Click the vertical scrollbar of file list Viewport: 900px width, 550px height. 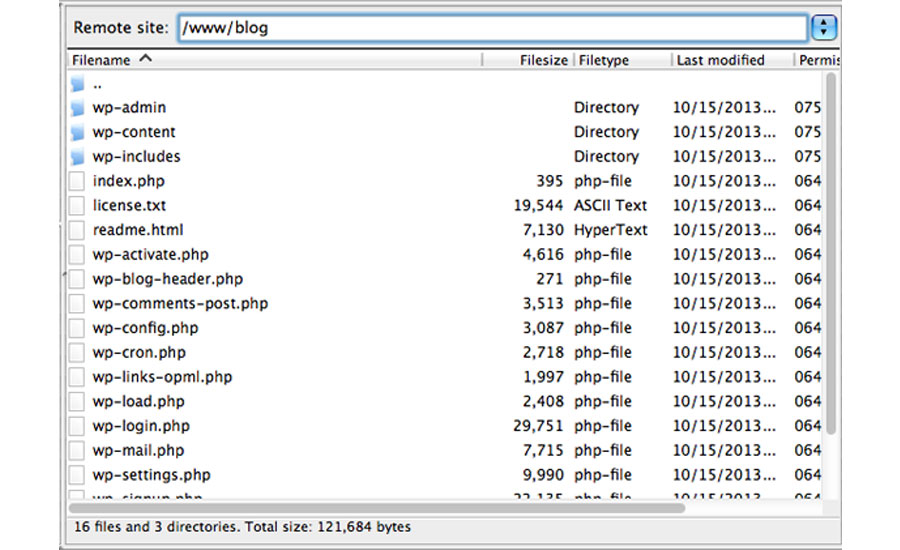831,253
